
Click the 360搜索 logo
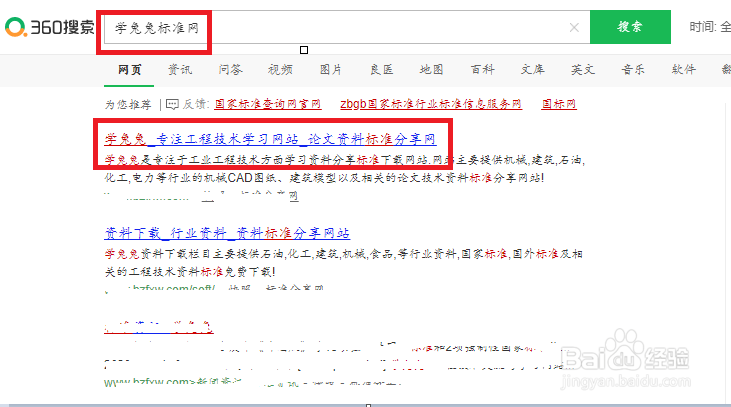50,27
